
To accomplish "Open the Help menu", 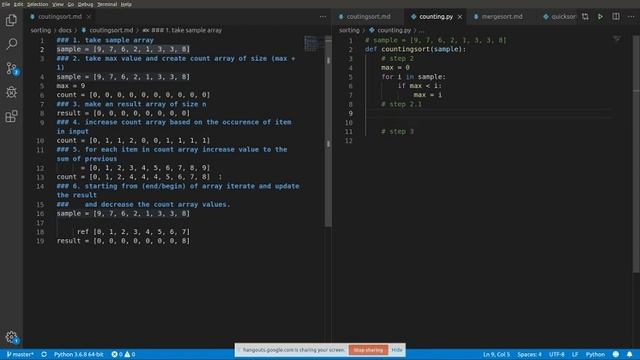I will [x=126, y=4].
